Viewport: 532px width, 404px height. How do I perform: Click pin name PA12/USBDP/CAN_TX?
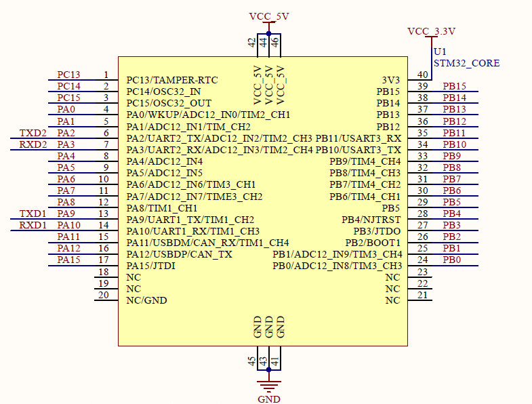point(179,254)
